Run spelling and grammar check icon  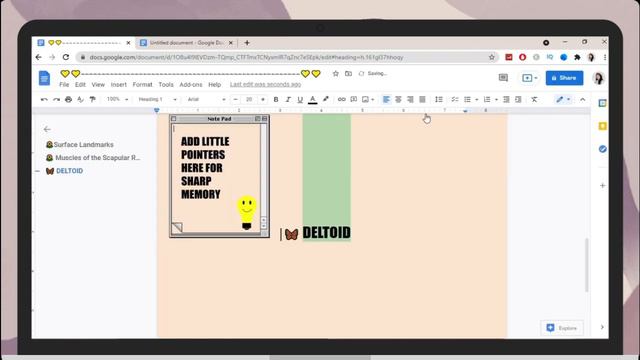(x=80, y=99)
